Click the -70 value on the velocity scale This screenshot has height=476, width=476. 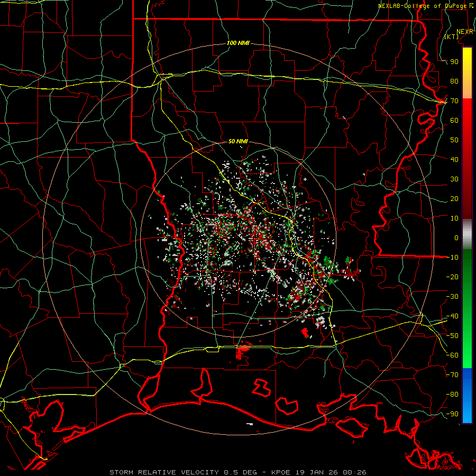pyautogui.click(x=452, y=374)
